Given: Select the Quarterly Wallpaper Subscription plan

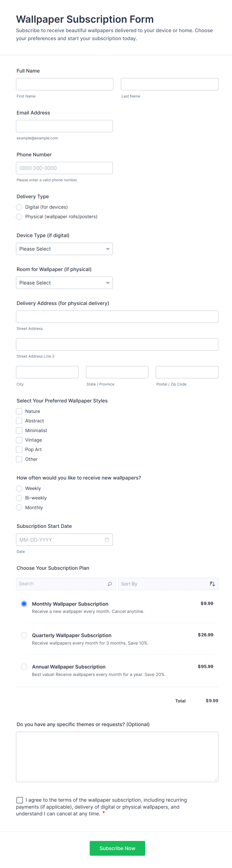Looking at the screenshot, I should [24, 635].
